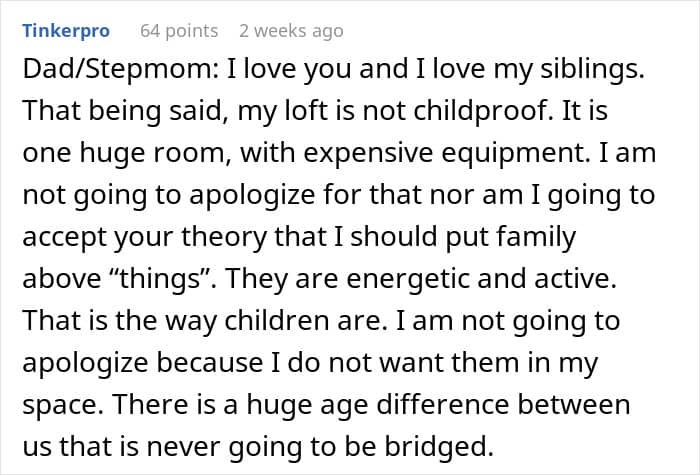Viewport: 700px width, 475px height.
Task: Click the word accept starting fifth line
Action: coord(64,237)
